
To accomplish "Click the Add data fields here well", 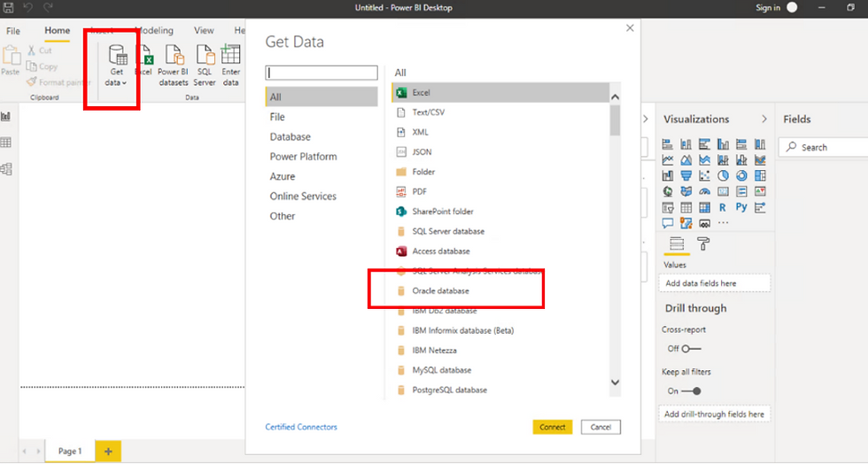I will (x=715, y=283).
